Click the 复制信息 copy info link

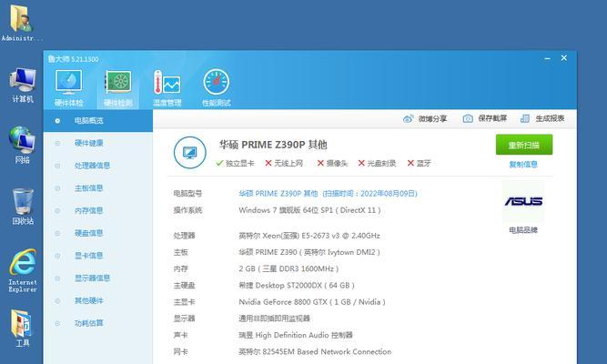523,165
